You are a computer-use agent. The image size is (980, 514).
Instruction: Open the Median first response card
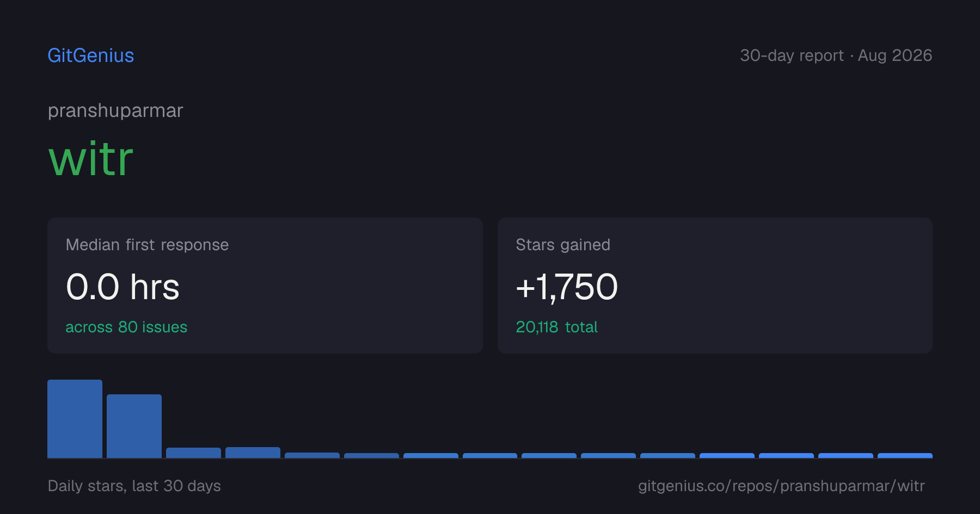pyautogui.click(x=265, y=286)
